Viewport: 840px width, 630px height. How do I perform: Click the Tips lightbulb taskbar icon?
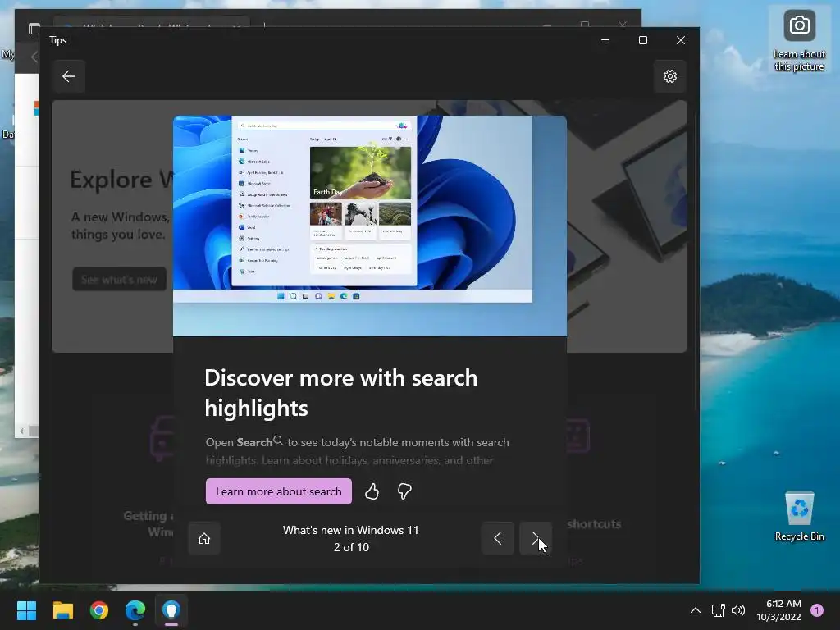pos(171,610)
